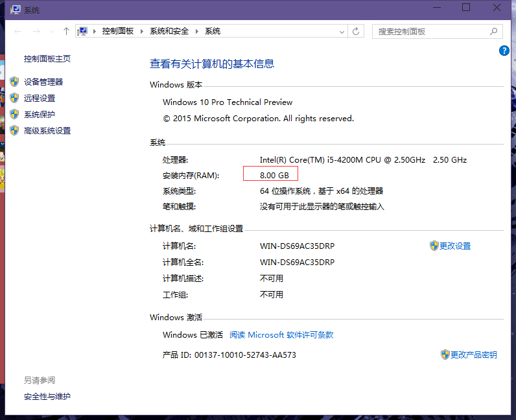Image resolution: width=516 pixels, height=420 pixels.
Task: Expand the arrow after 控制面板 breadcrumb
Action: tap(142, 31)
